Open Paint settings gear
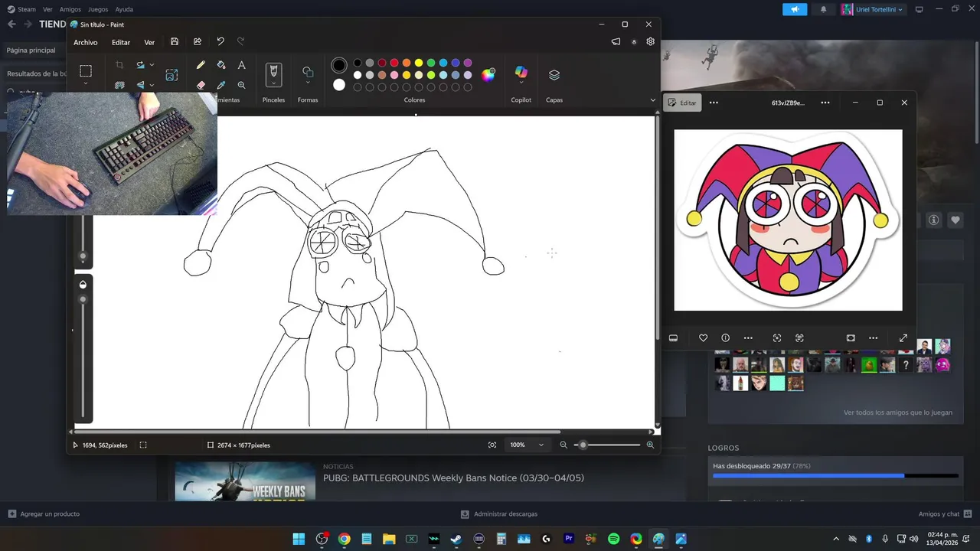The width and height of the screenshot is (980, 551). tap(650, 42)
